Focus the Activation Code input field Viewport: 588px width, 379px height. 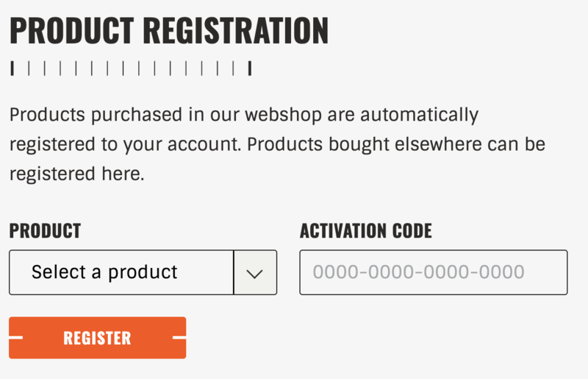pyautogui.click(x=434, y=272)
